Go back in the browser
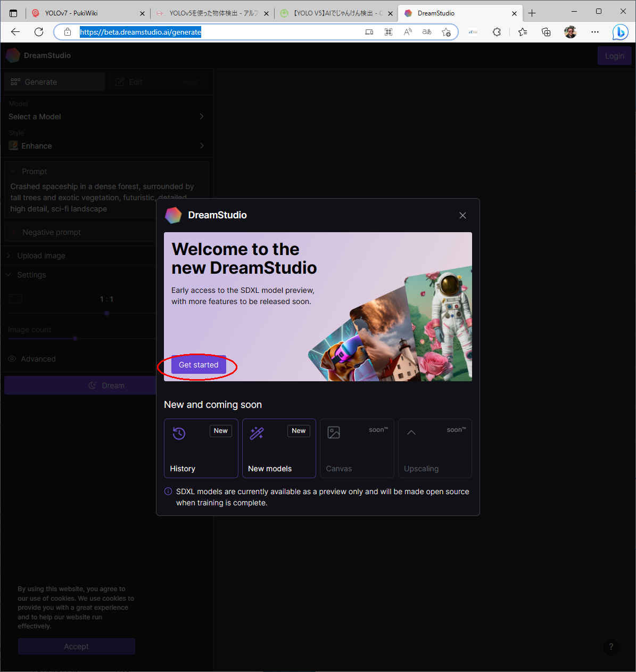 click(15, 32)
